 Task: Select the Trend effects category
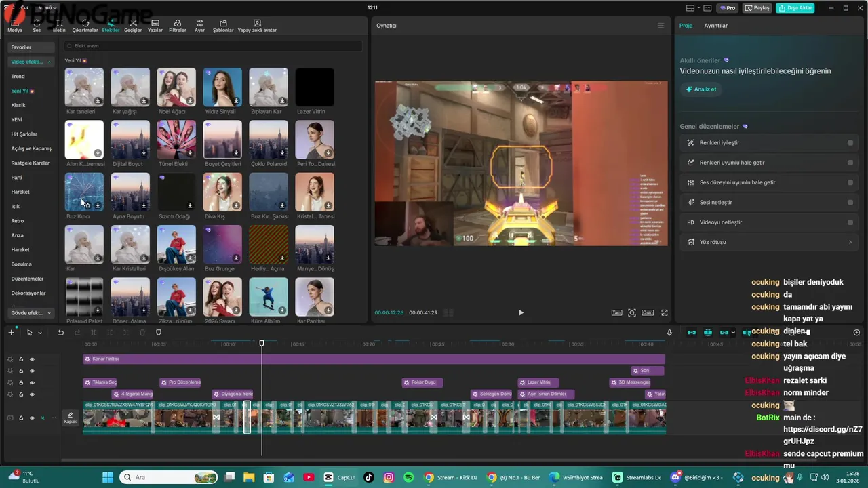pos(18,77)
